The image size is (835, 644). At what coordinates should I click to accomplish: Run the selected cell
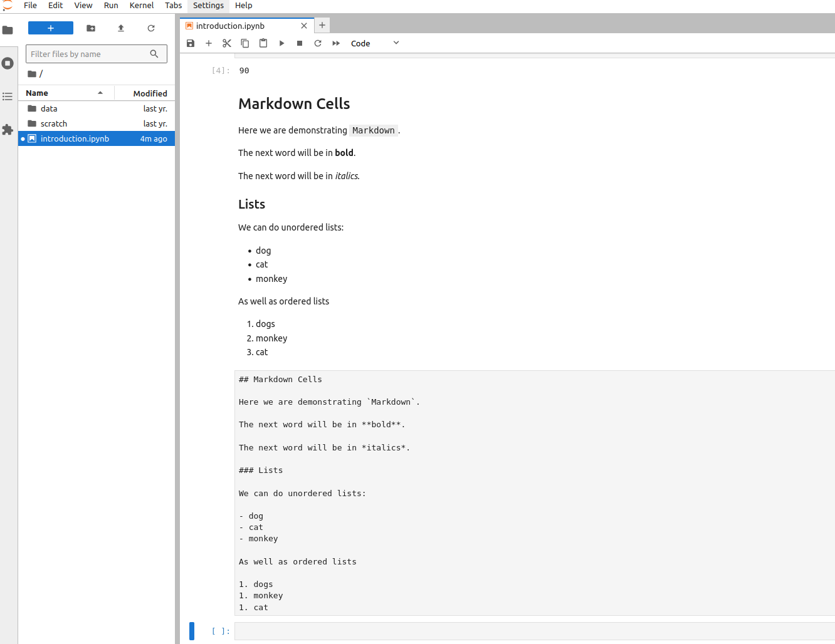pyautogui.click(x=281, y=43)
